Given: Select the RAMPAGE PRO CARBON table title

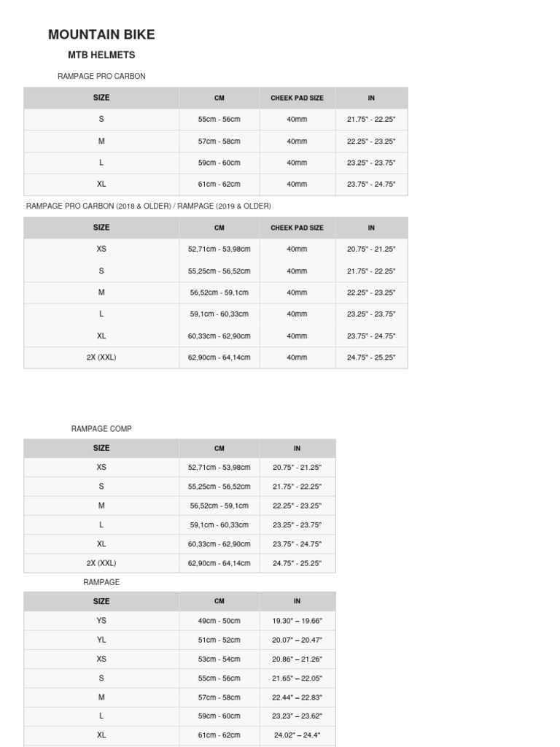Looking at the screenshot, I should pyautogui.click(x=101, y=76).
